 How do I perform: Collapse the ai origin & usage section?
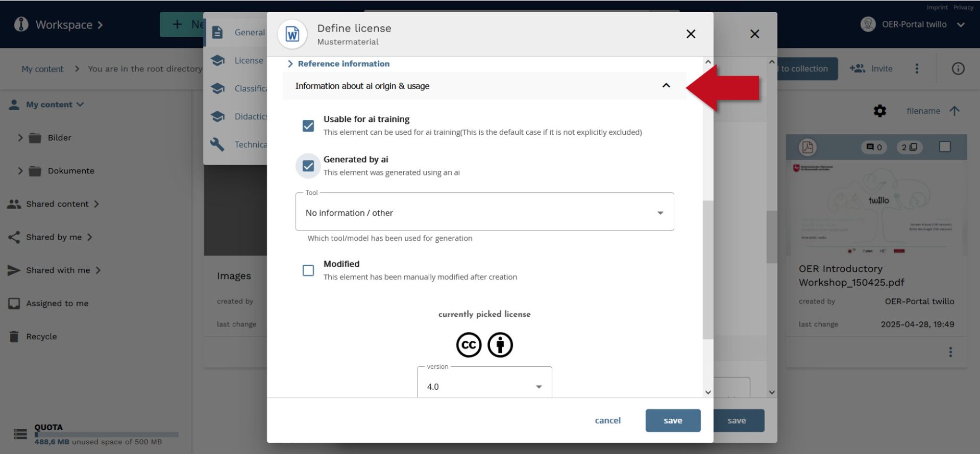pyautogui.click(x=666, y=86)
